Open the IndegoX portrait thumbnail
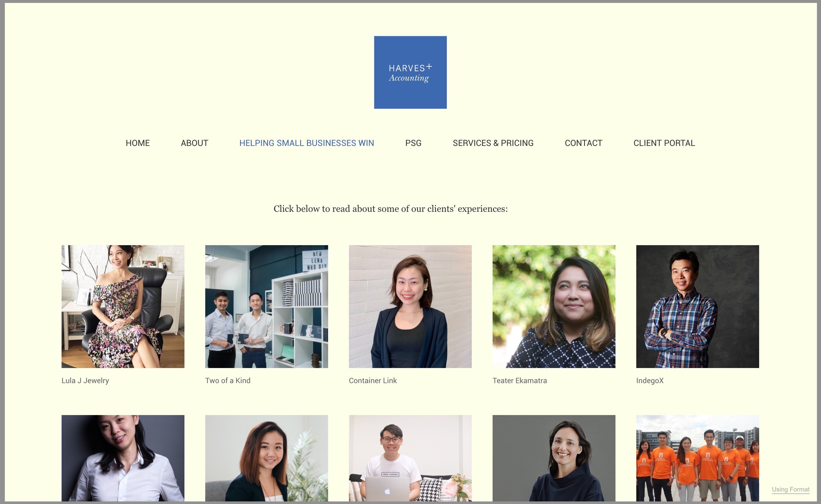The width and height of the screenshot is (821, 504). pos(698,307)
